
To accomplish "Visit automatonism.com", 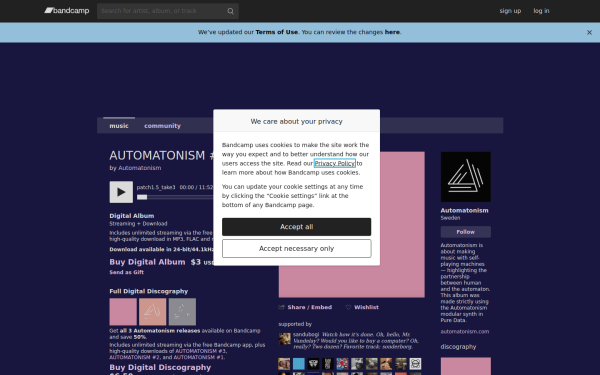I will (465, 332).
